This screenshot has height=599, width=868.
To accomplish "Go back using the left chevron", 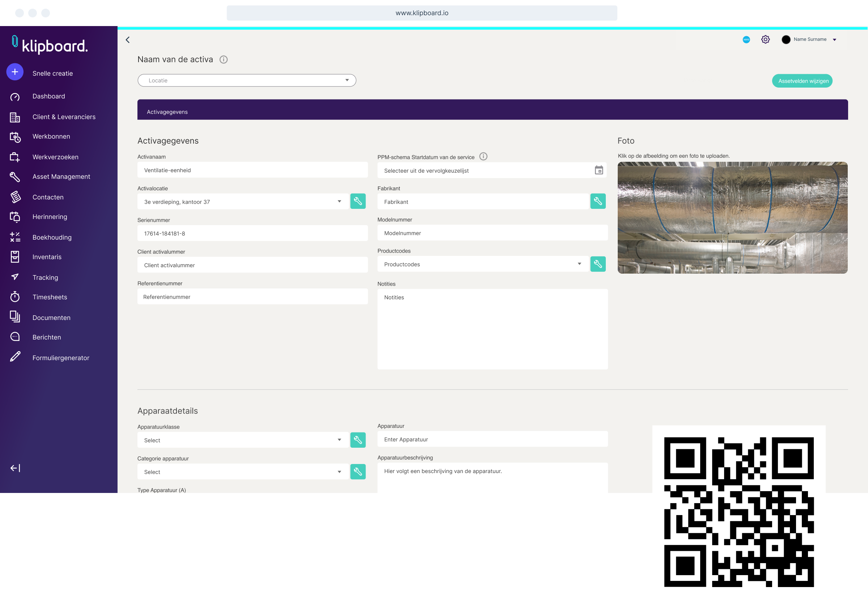I will click(x=128, y=40).
